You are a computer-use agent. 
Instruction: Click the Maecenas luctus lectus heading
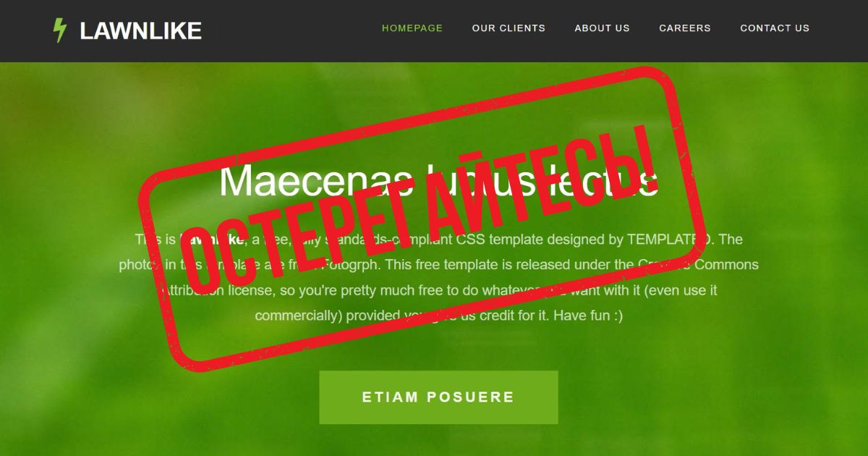point(438,181)
